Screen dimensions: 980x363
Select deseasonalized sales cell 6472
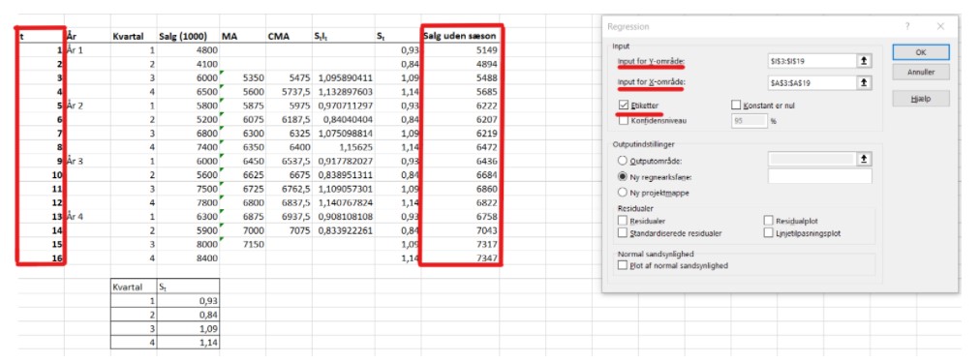click(461, 147)
